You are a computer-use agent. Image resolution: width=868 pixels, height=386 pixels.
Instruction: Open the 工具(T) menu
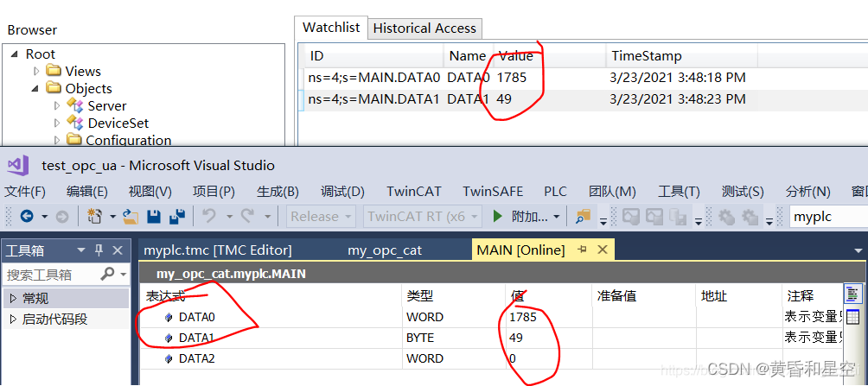tap(679, 192)
